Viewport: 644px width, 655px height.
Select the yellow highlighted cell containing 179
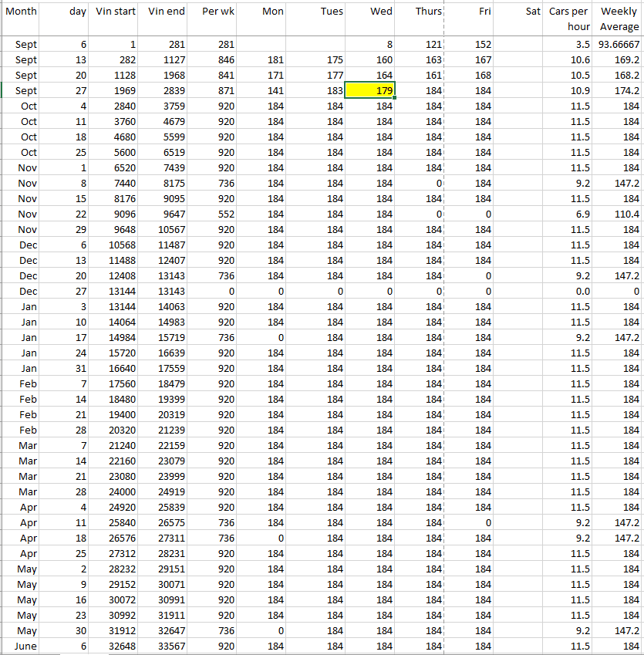[369, 90]
